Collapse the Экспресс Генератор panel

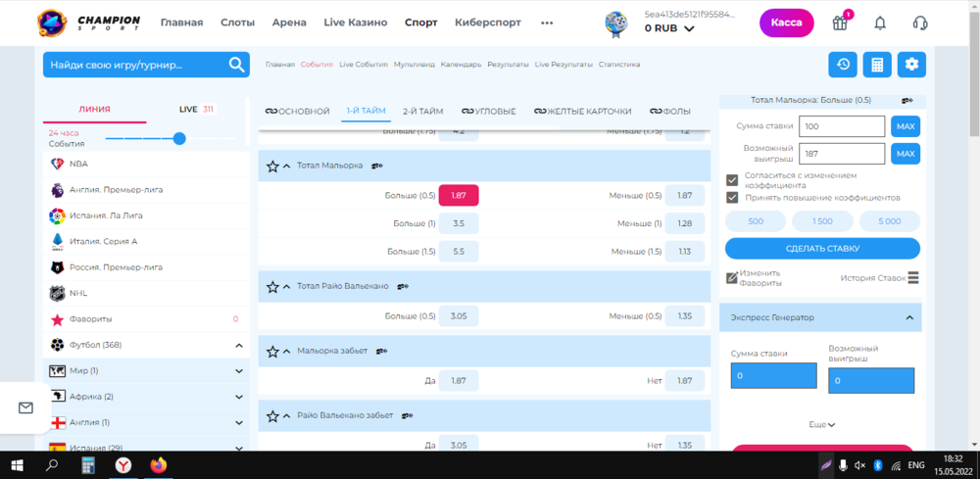point(909,318)
